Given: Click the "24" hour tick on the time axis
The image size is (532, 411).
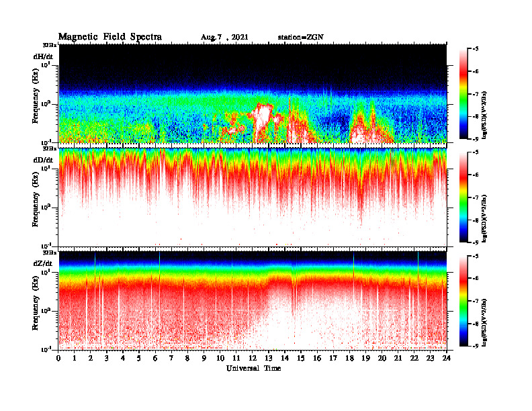Looking at the screenshot, I should tap(447, 359).
